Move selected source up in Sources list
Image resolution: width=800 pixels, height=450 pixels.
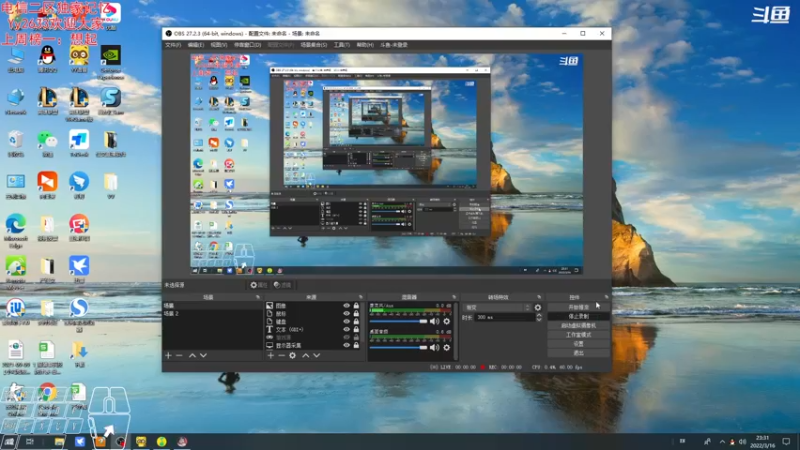[306, 356]
